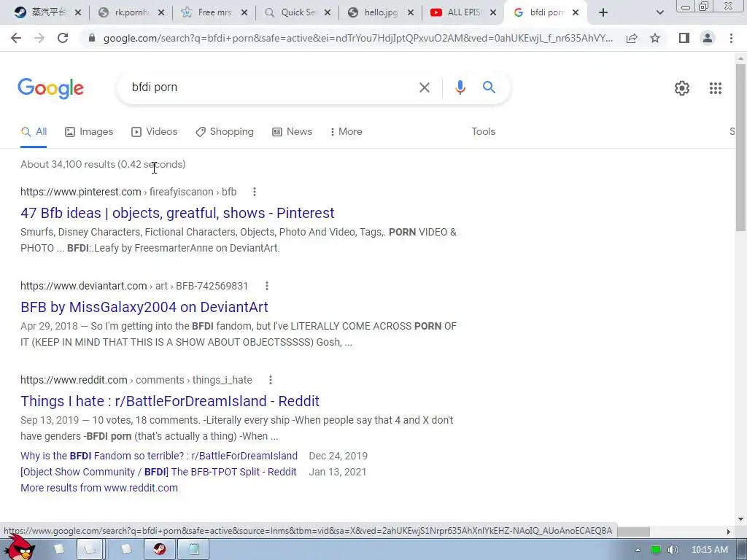Open the tab search dropdown chevron
747x560 pixels.
[659, 12]
